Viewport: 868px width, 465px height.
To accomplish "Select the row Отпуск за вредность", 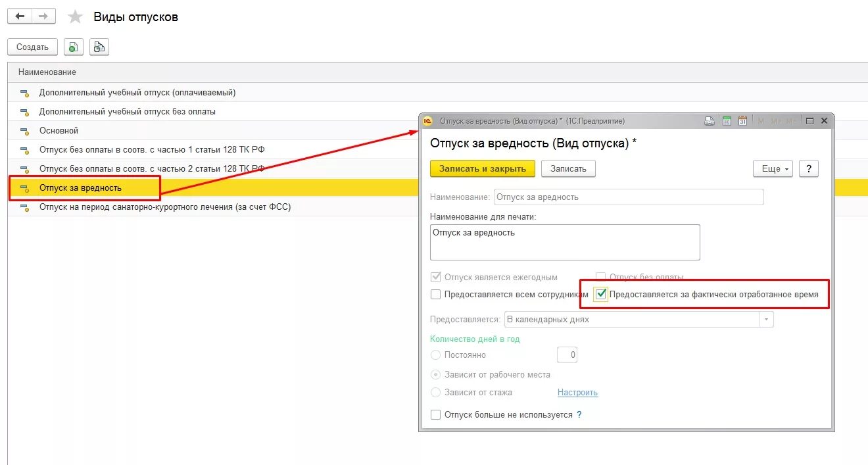I will [x=214, y=188].
